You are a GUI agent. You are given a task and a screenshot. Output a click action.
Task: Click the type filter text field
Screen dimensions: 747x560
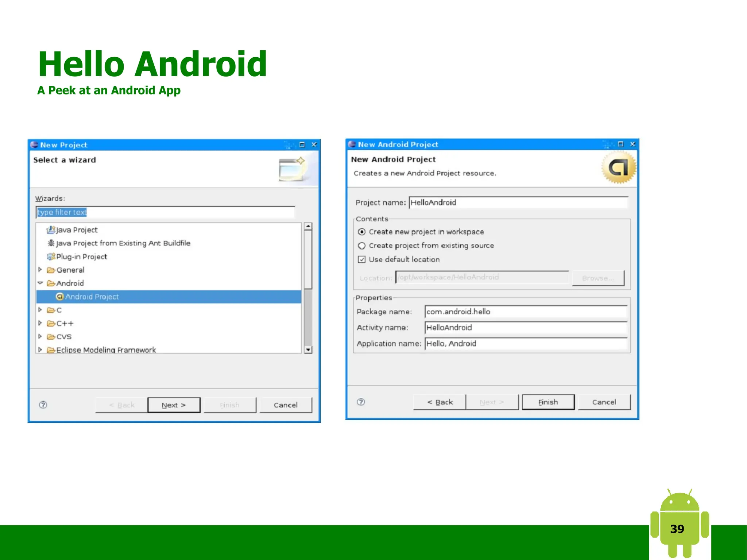(165, 212)
